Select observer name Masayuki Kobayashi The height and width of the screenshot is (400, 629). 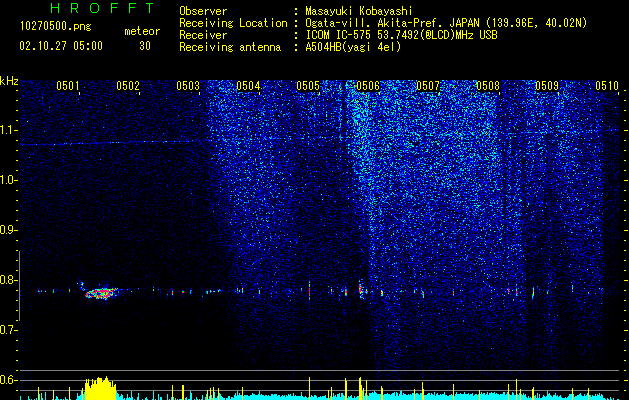tap(359, 11)
